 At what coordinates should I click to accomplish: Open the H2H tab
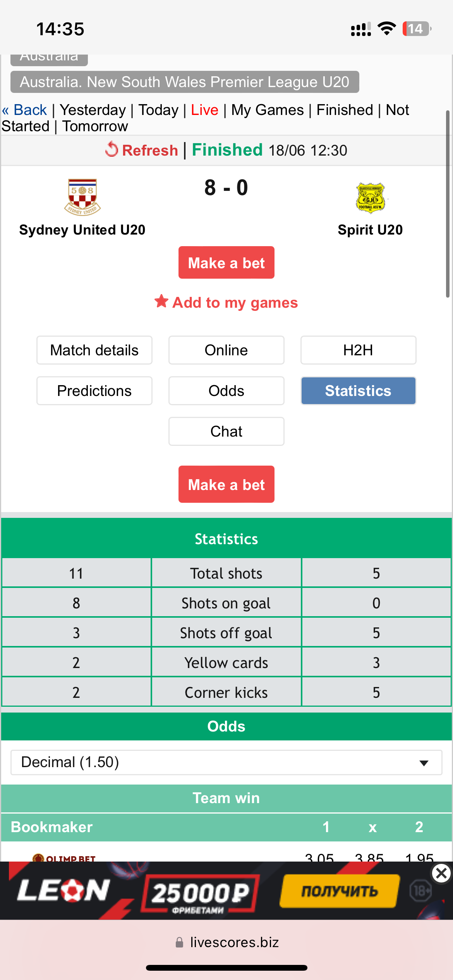(358, 350)
